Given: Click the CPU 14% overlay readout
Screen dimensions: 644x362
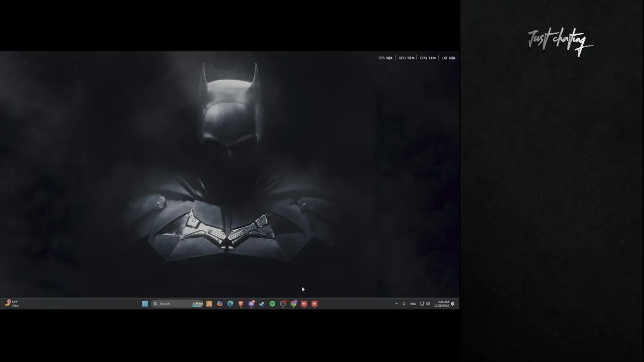Looking at the screenshot, I should click(428, 58).
